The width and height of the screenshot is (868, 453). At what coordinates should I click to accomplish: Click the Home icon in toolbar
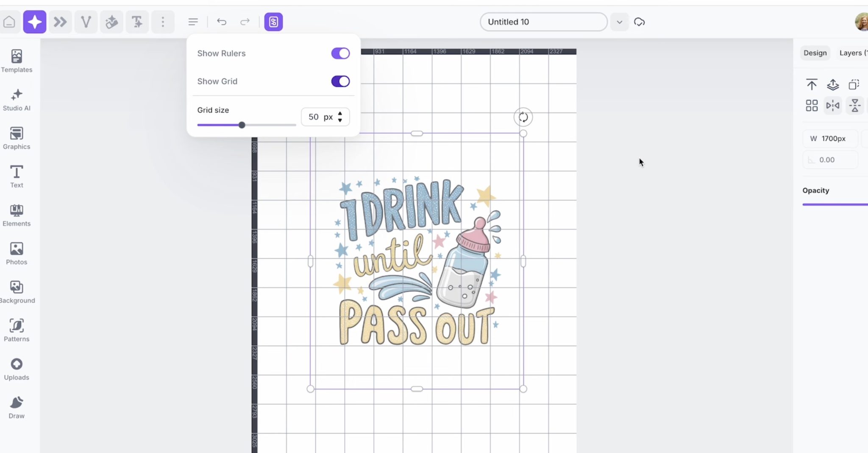point(9,22)
